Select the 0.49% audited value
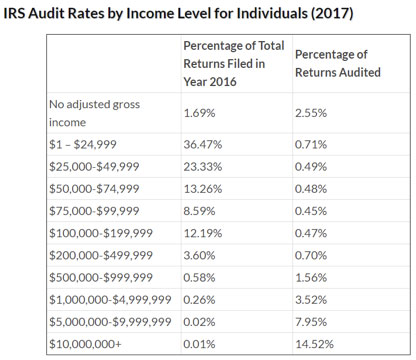The width and height of the screenshot is (416, 360). [311, 167]
